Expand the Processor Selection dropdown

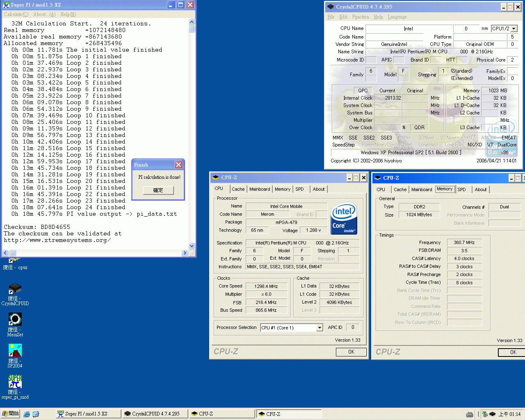coord(320,328)
